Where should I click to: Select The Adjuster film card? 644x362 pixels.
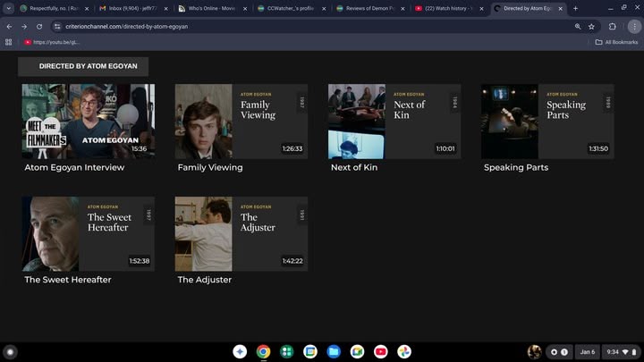coord(241,234)
